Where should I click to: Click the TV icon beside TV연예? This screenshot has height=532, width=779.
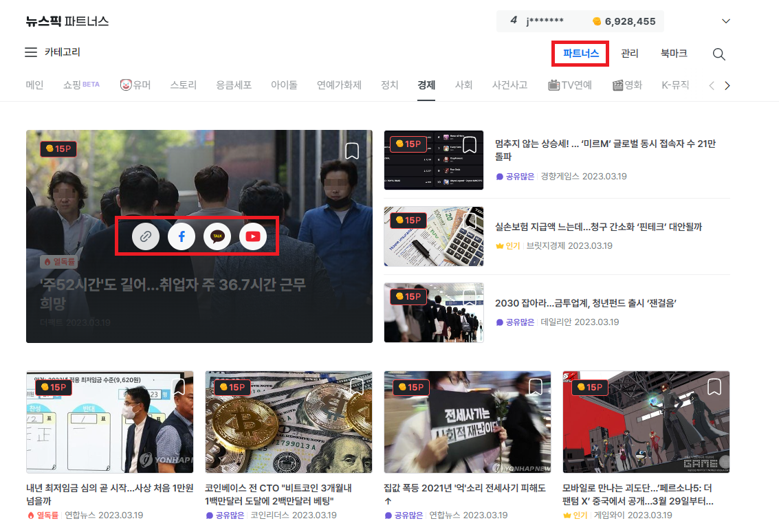pyautogui.click(x=555, y=85)
